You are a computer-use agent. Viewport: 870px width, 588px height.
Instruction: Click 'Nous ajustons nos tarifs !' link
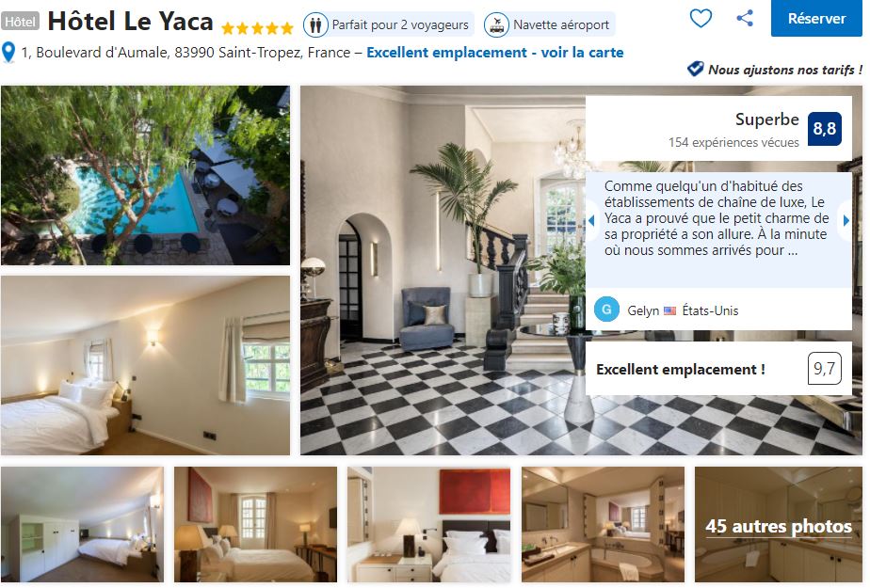click(x=785, y=70)
